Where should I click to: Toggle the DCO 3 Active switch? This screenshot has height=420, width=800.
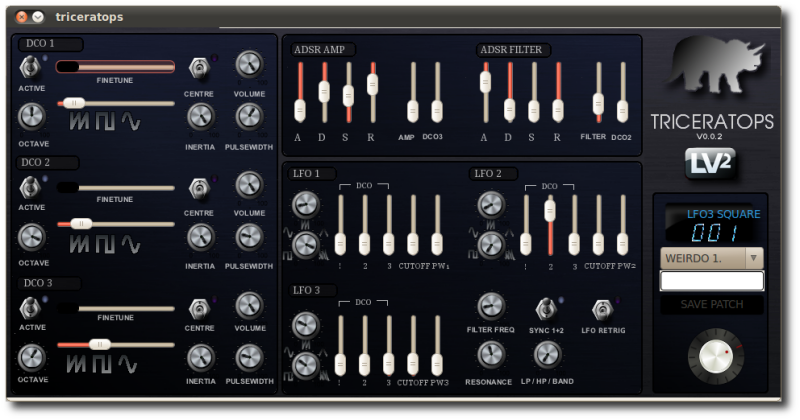tap(30, 308)
